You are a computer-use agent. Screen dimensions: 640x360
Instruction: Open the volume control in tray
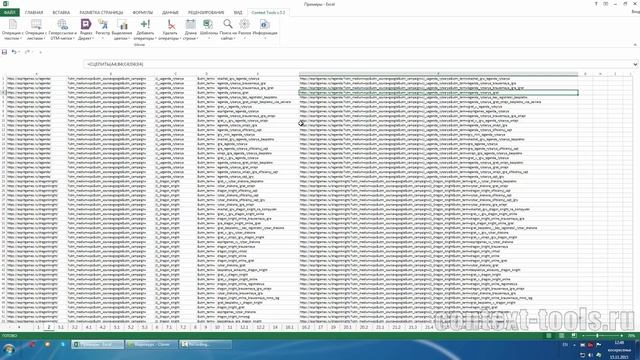pos(591,355)
